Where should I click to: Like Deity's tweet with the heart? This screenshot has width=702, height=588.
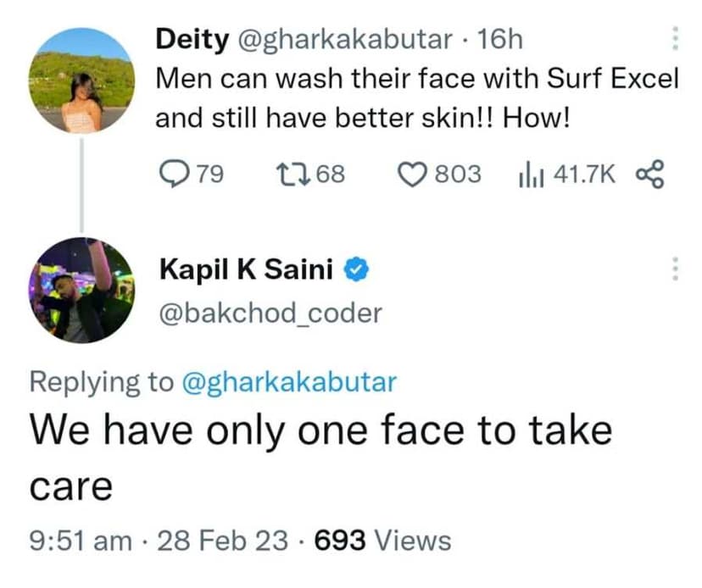tap(414, 175)
